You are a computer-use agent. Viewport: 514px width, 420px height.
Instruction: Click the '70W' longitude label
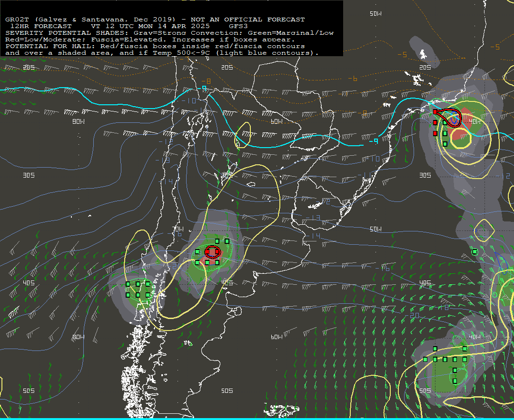178,229
